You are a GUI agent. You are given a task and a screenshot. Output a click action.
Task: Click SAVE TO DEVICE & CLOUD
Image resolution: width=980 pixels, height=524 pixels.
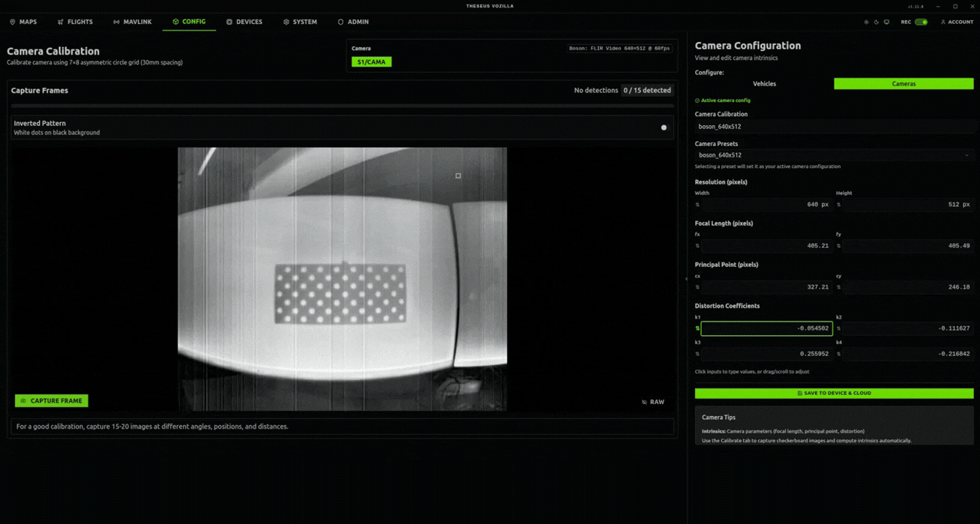coord(834,393)
